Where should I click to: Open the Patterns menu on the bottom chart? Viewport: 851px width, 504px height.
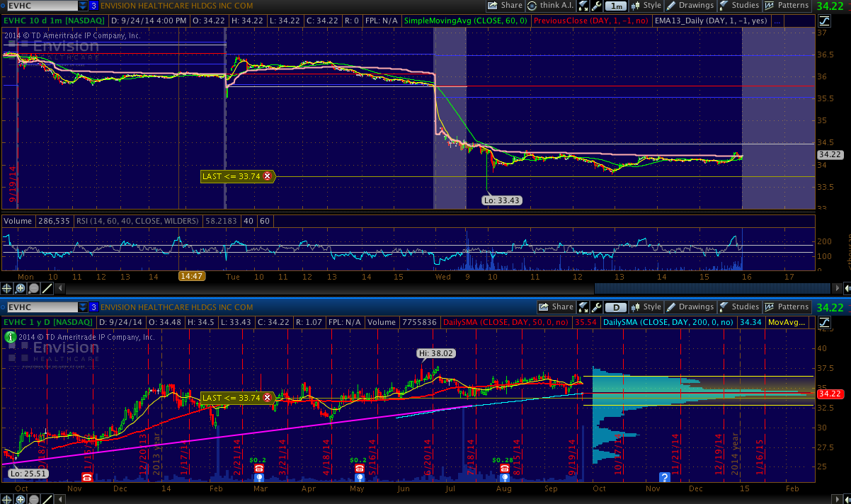pos(786,307)
